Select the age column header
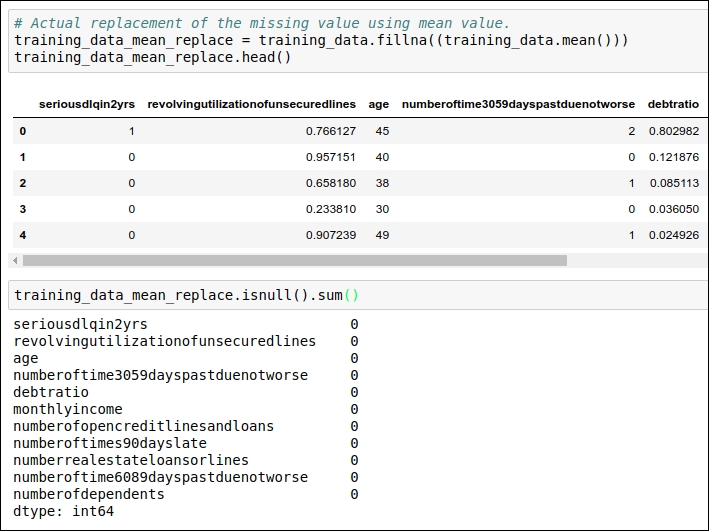Image resolution: width=709 pixels, height=531 pixels. pos(378,104)
